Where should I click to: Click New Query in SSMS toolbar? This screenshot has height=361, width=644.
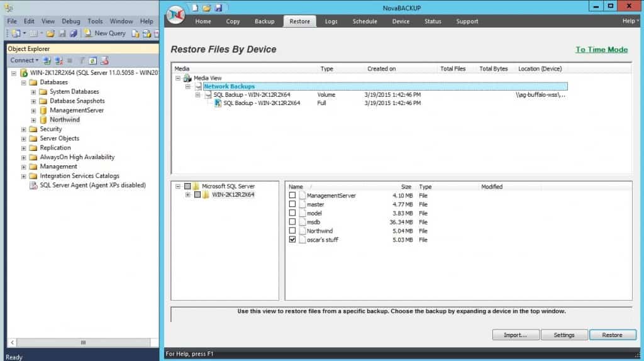[x=105, y=33]
